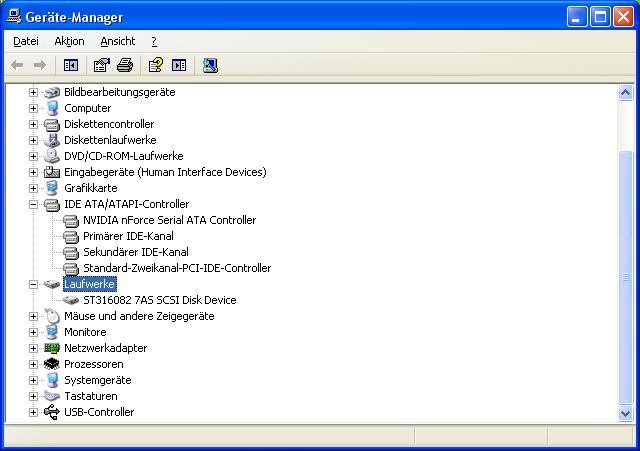Click the Systemgeräte icon
Viewport: 640px width, 451px height.
click(x=52, y=380)
